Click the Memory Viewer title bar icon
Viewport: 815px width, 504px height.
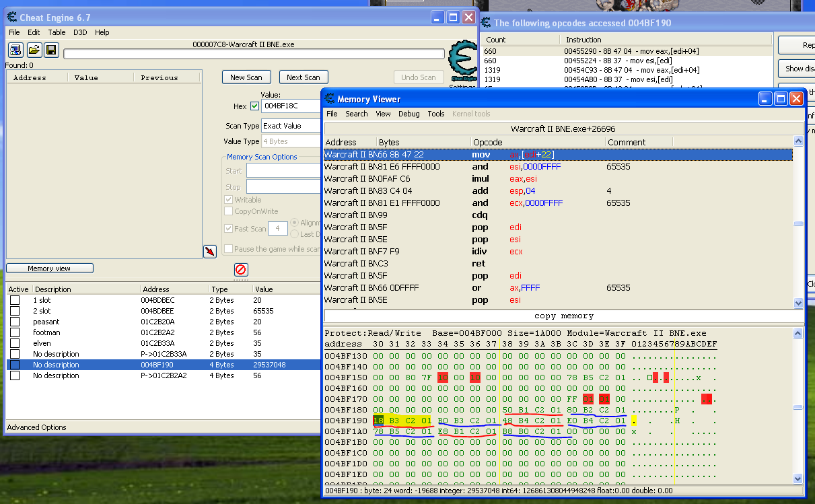coord(329,99)
